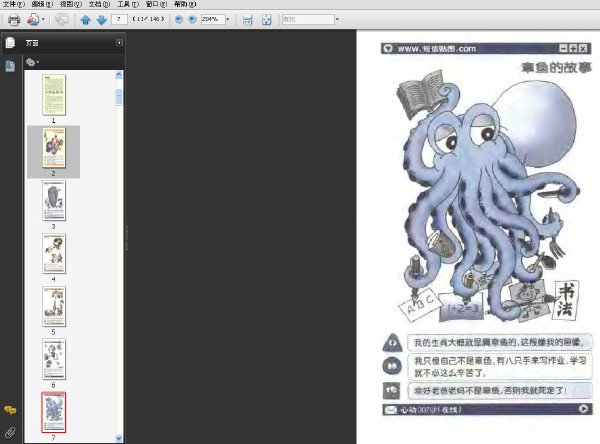
Task: Click the zoom out round button
Action: coord(179,19)
